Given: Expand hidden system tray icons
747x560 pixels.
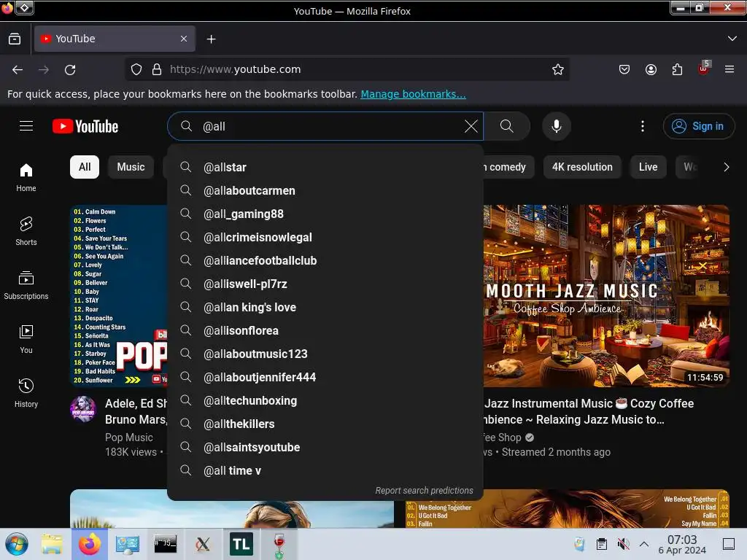Looking at the screenshot, I should coord(644,544).
